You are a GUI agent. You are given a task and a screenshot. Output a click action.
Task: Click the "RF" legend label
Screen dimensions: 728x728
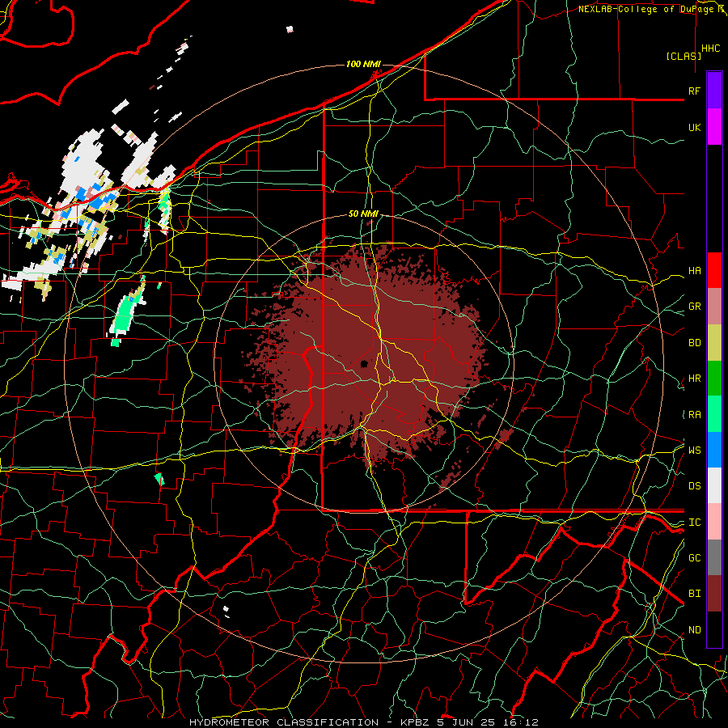point(694,91)
